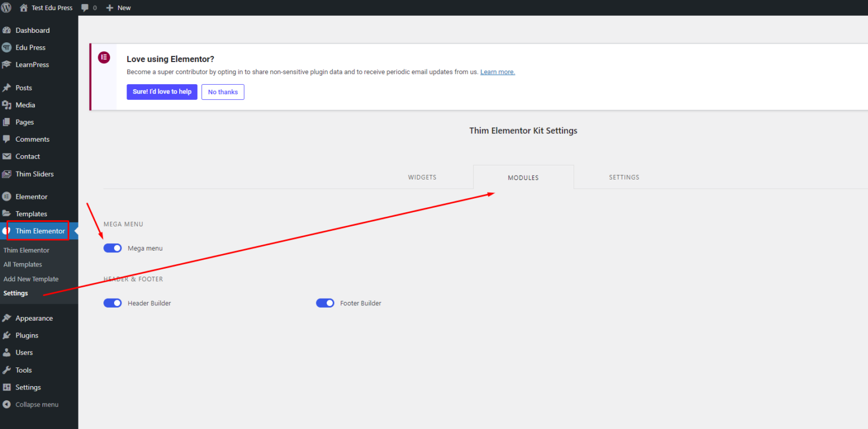Click the Edu Press sidebar icon
This screenshot has height=429, width=868.
coord(7,47)
